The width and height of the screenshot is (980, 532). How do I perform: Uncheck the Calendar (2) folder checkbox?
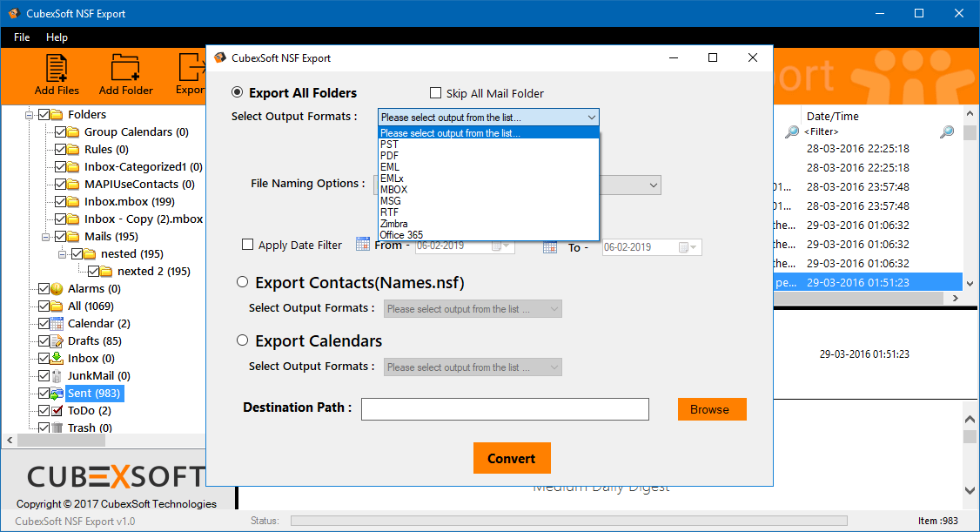[44, 324]
